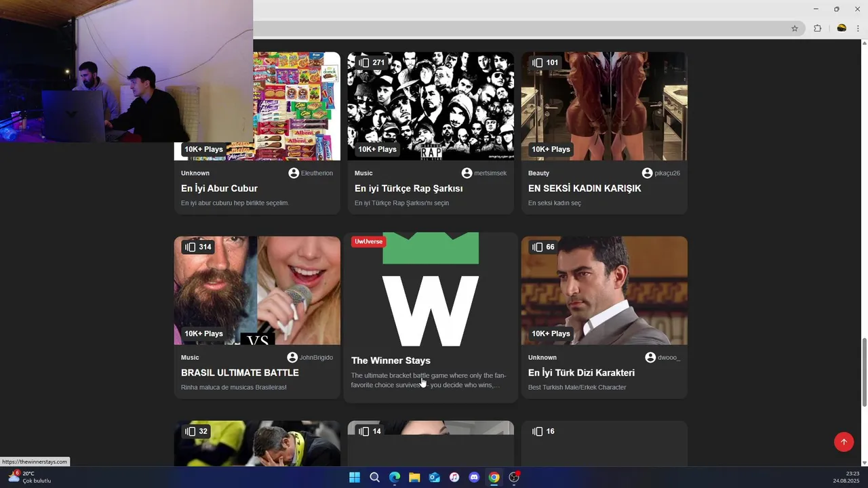Image resolution: width=868 pixels, height=488 pixels.
Task: Open the Turkish rap collage thumbnail
Action: (431, 106)
